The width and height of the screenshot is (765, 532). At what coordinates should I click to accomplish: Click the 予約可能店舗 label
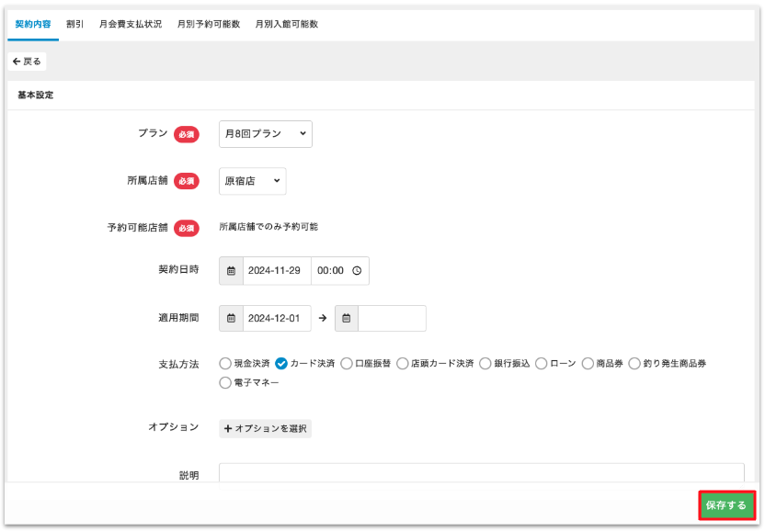pyautogui.click(x=138, y=228)
